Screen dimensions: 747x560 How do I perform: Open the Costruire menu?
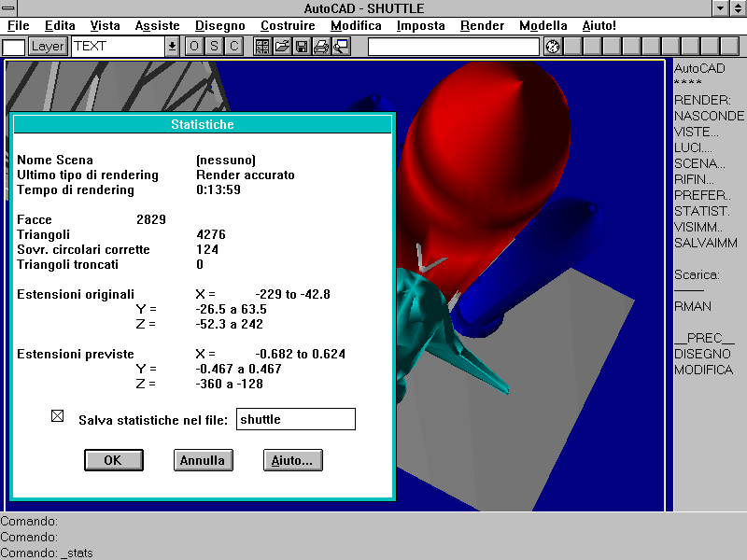click(288, 26)
